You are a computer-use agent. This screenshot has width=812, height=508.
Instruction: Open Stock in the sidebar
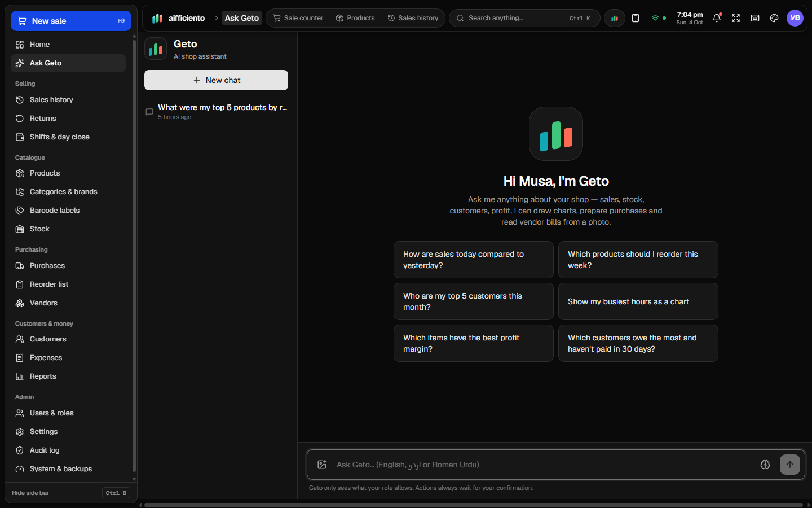click(x=68, y=229)
